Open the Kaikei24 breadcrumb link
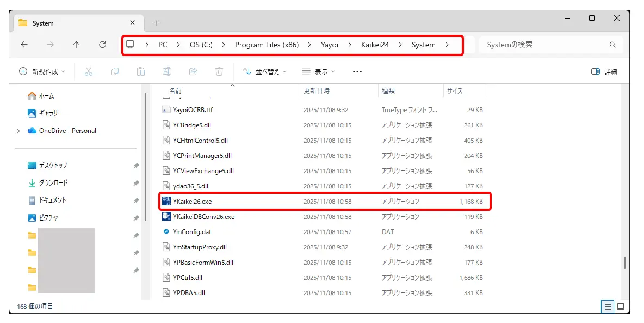 pyautogui.click(x=374, y=45)
